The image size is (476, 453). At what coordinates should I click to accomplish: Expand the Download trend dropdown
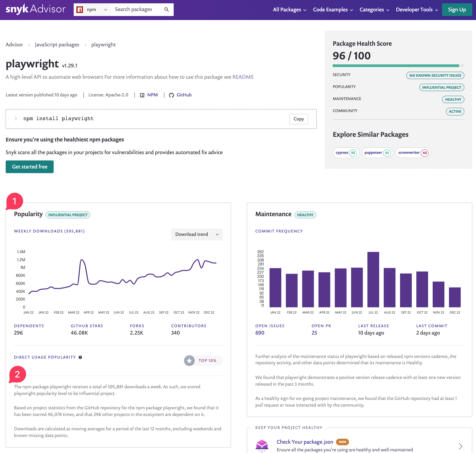(197, 235)
